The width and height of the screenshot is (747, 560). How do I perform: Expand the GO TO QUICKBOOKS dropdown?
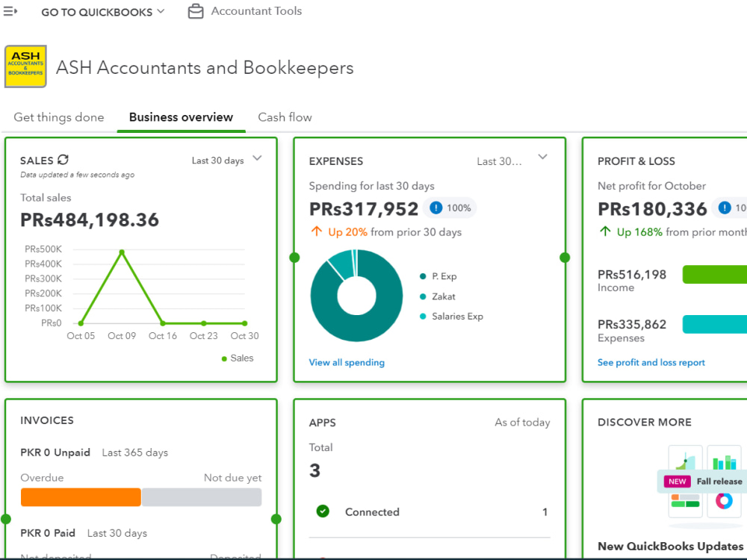[103, 11]
